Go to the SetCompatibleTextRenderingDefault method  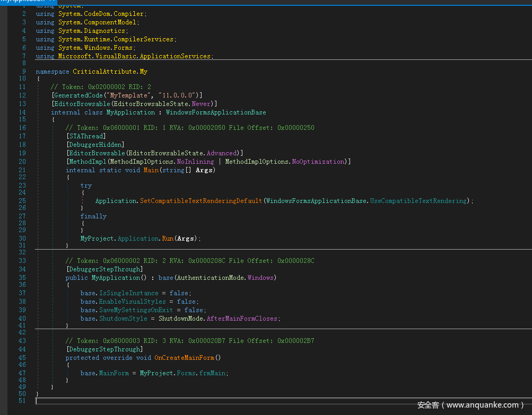[x=201, y=201]
